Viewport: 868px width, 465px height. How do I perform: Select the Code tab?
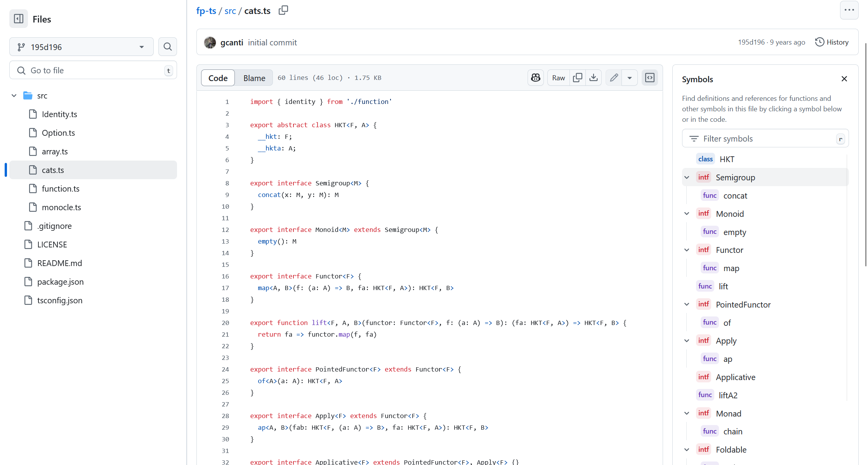pos(218,78)
